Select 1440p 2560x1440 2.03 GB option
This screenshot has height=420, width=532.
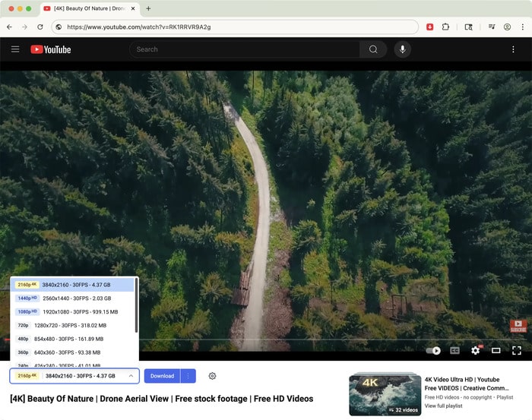72,298
